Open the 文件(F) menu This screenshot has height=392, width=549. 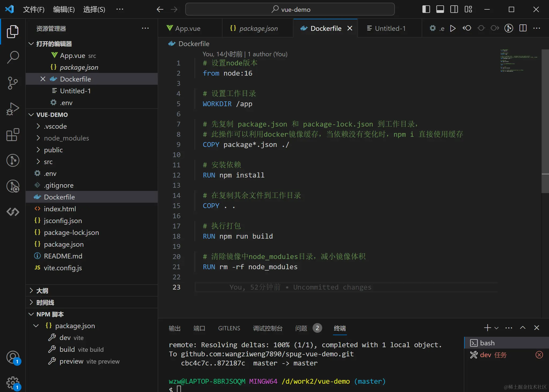click(x=34, y=9)
